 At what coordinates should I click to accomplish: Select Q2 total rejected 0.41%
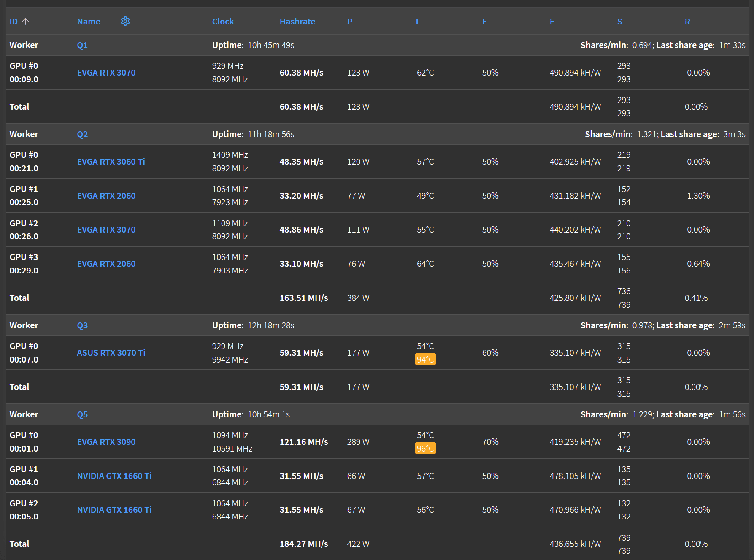(696, 298)
